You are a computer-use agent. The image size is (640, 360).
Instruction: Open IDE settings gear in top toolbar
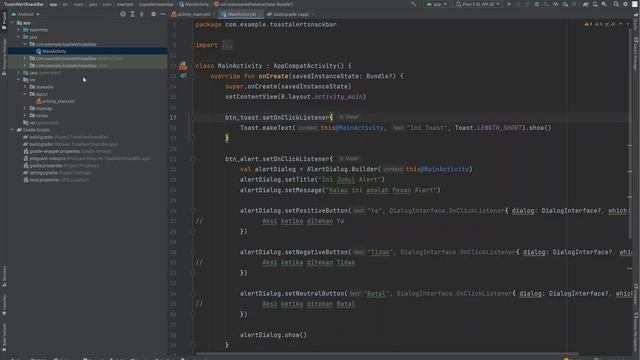[x=625, y=4]
